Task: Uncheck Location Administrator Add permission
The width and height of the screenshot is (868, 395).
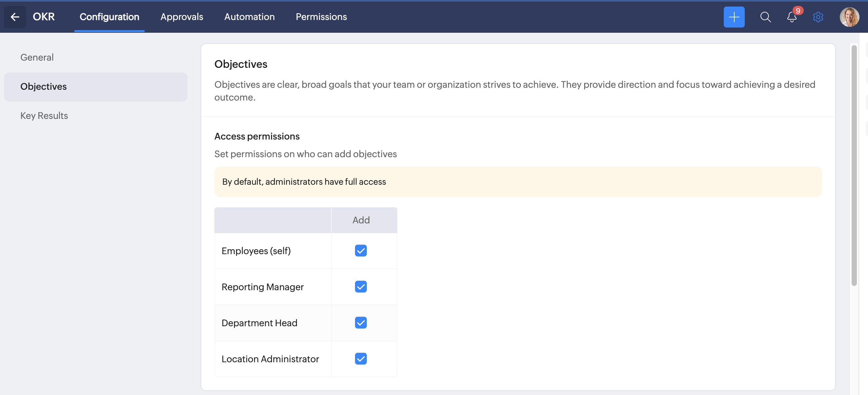Action: tap(361, 359)
